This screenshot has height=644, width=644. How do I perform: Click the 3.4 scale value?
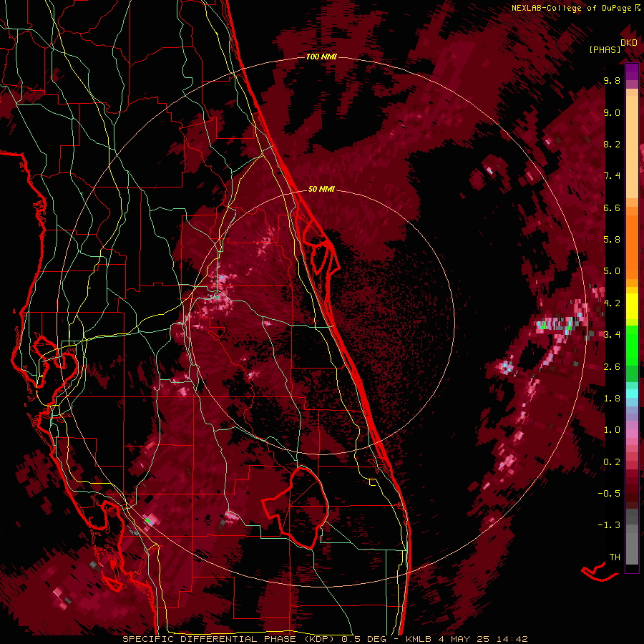(x=612, y=335)
